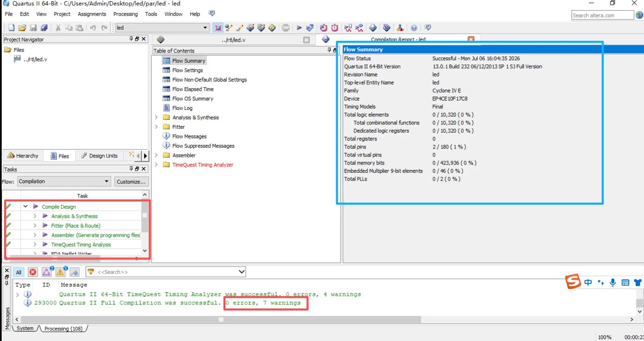Screen dimensions: 644x341
Task: Click the info icon on message 293000
Action: pos(28,303)
